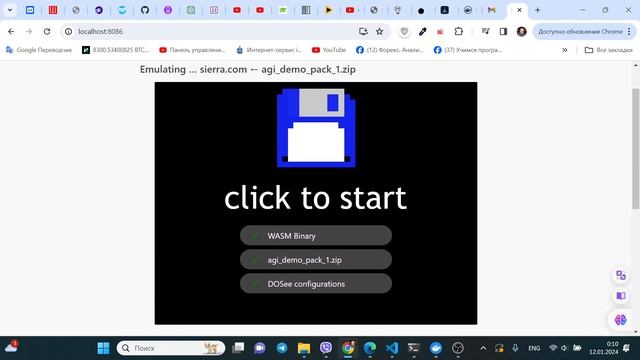The height and width of the screenshot is (360, 640).
Task: Switch to the yellow play-icon tab
Action: tap(329, 10)
